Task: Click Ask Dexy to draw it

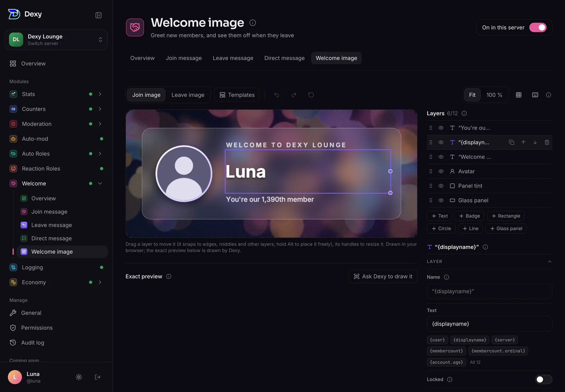Action: point(383,277)
